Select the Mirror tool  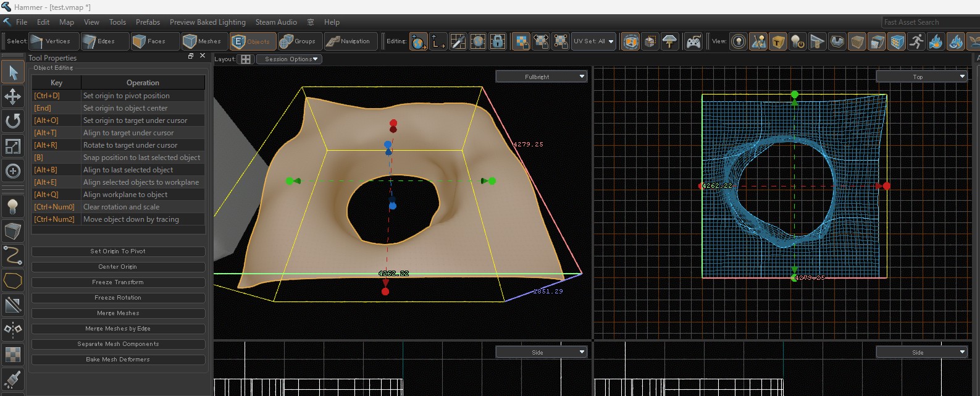click(x=12, y=329)
